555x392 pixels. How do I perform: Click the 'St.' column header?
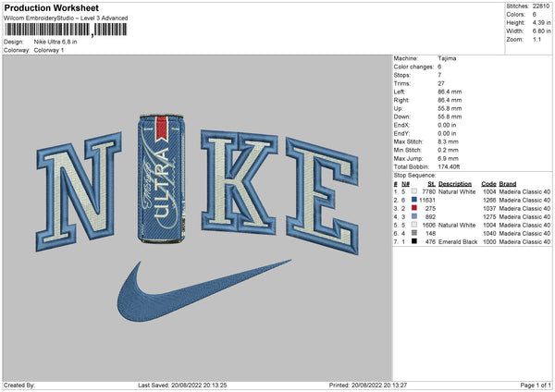pos(431,184)
